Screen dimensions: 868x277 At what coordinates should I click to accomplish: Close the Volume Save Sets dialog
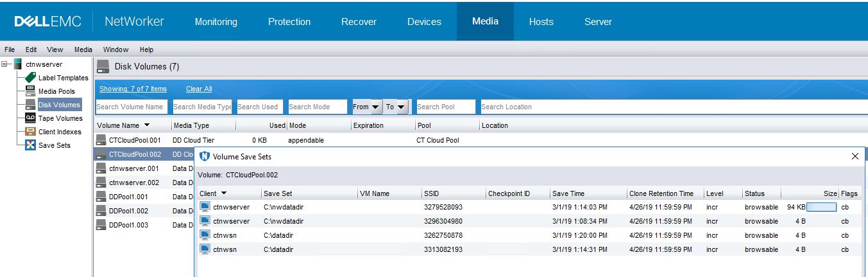(x=855, y=156)
